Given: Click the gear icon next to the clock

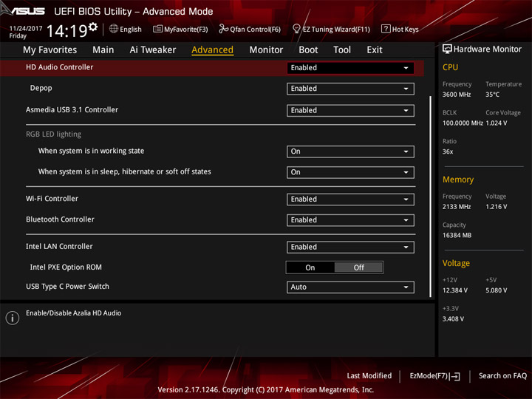Looking at the screenshot, I should [93, 27].
